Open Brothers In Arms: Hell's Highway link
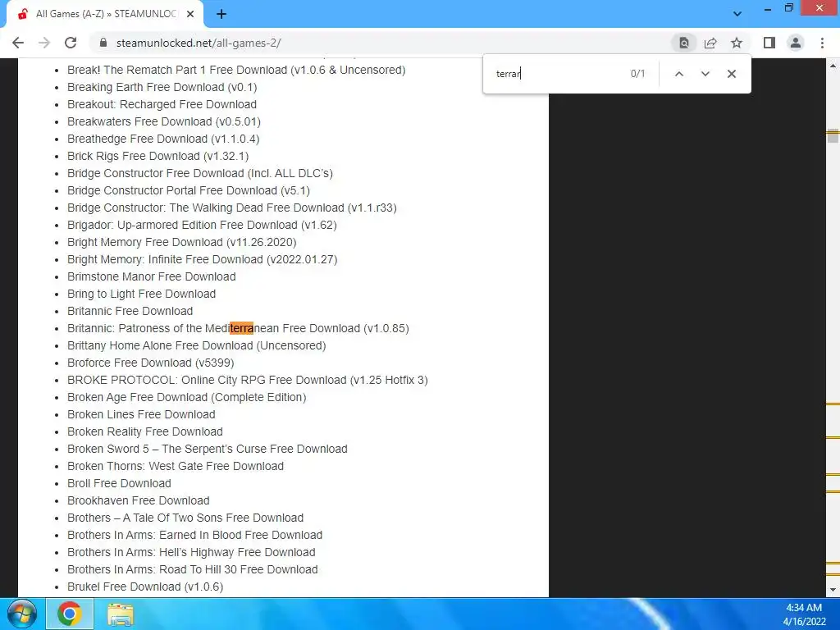This screenshot has height=630, width=840. pyautogui.click(x=191, y=552)
